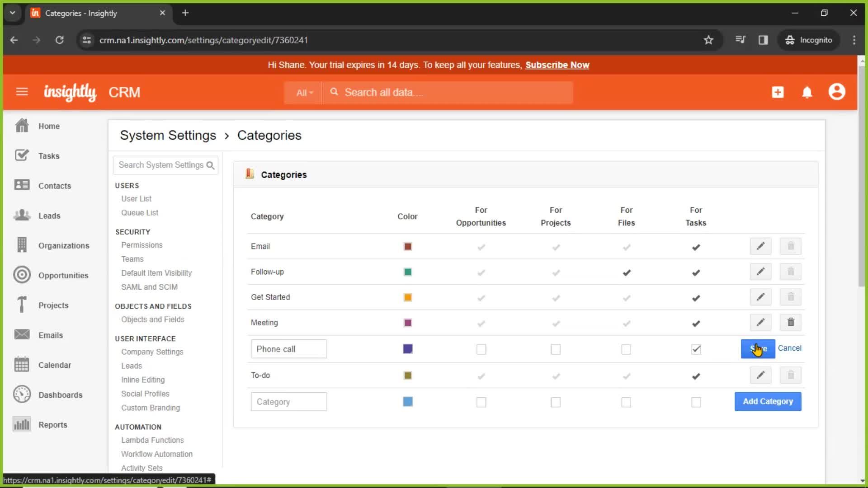The width and height of the screenshot is (868, 488).
Task: Open the Permissions settings page
Action: (142, 245)
